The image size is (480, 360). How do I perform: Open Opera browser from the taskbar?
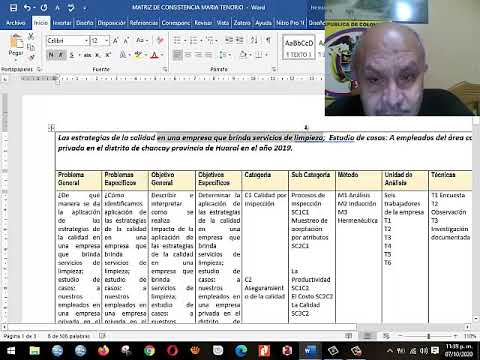(172, 351)
